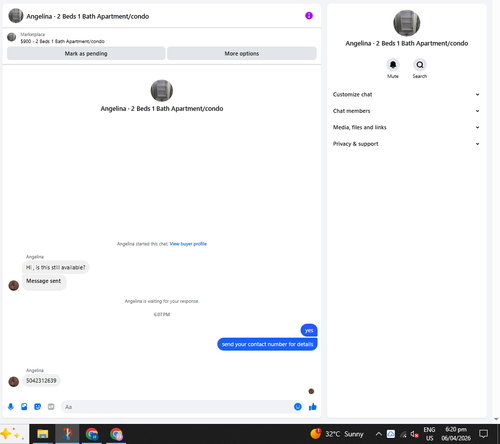Viewport: 500px width, 444px height.
Task: Open second Chrome taskbar icon with profile badge
Action: pos(116,434)
